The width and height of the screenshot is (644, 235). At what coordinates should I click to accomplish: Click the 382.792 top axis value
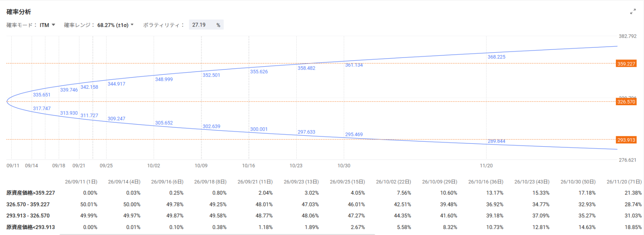(x=627, y=36)
